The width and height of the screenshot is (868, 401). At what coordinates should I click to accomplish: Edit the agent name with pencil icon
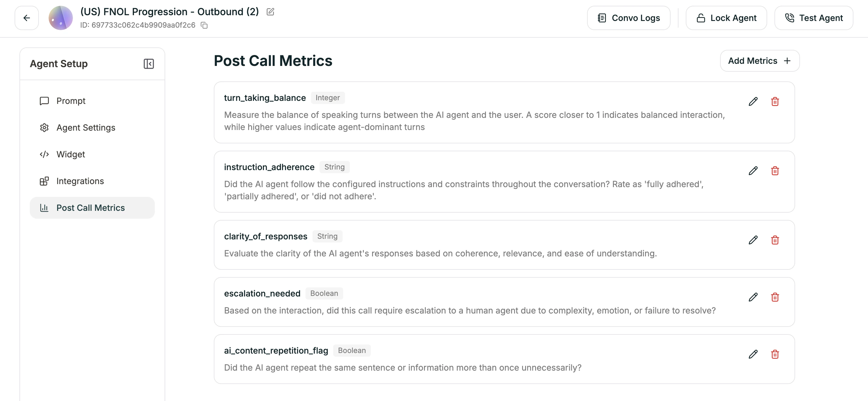click(270, 12)
